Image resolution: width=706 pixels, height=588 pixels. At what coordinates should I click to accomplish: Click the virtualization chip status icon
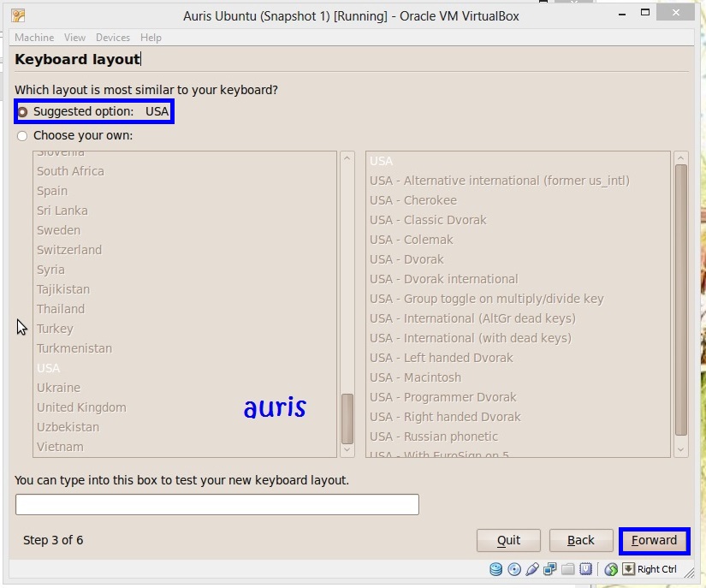[586, 569]
